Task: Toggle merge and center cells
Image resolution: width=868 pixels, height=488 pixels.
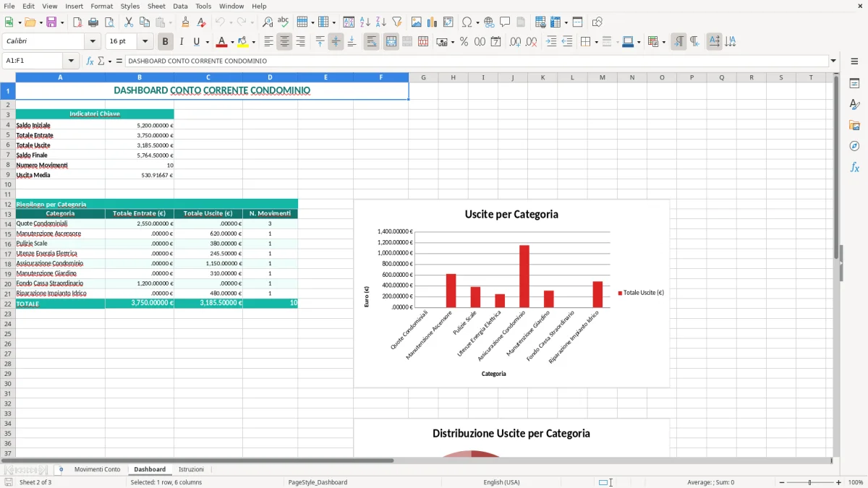Action: click(x=391, y=42)
